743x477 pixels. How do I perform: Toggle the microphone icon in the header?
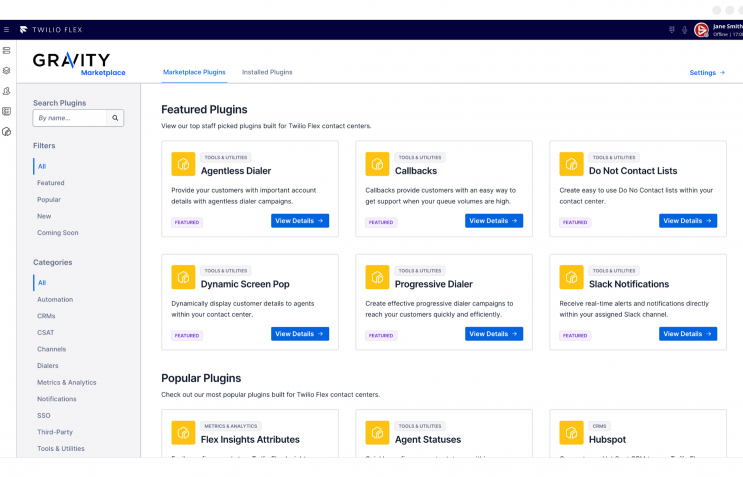pos(685,30)
